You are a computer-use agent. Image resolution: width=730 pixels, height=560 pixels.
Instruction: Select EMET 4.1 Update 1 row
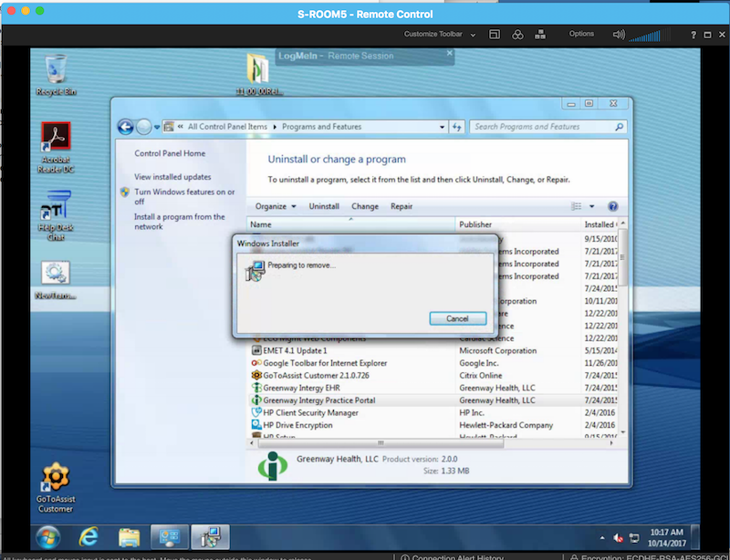434,350
